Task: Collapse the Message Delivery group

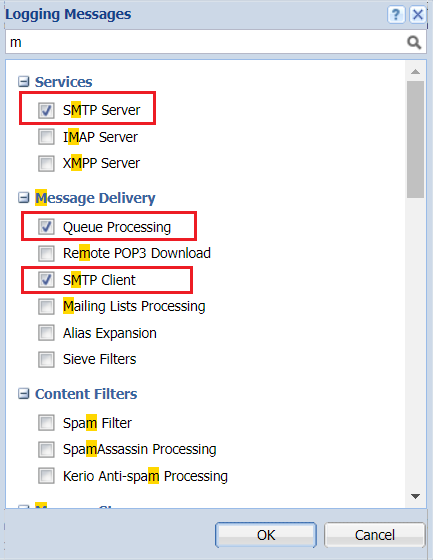Action: (x=24, y=198)
